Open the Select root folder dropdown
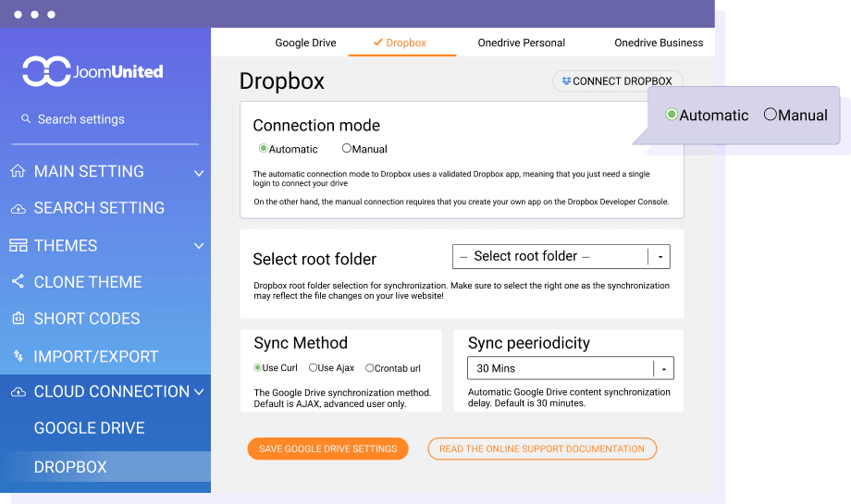The height and width of the screenshot is (504, 851). (561, 256)
